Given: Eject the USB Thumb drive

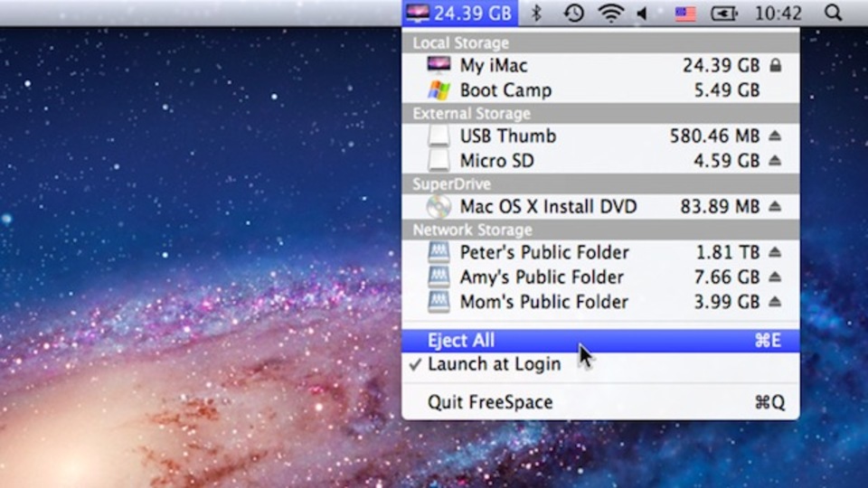Looking at the screenshot, I should (x=775, y=136).
